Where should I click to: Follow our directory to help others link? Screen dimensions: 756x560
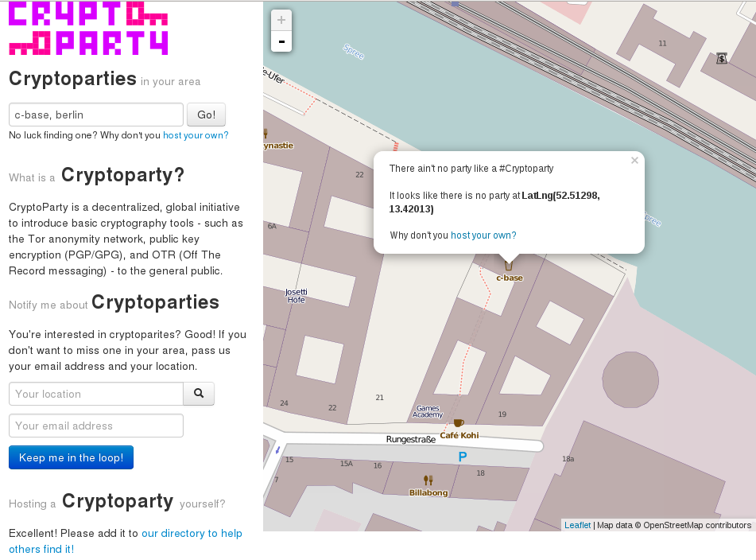pyautogui.click(x=126, y=541)
